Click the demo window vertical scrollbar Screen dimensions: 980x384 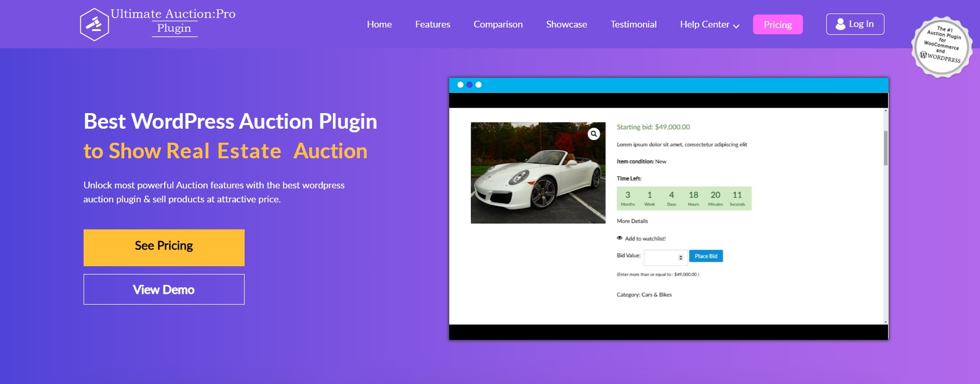885,148
